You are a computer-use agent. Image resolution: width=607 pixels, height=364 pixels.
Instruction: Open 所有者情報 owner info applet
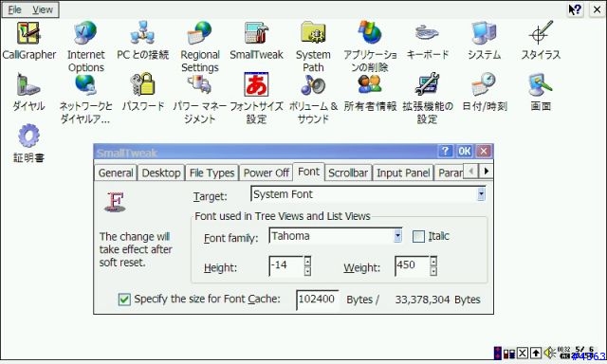(x=370, y=92)
